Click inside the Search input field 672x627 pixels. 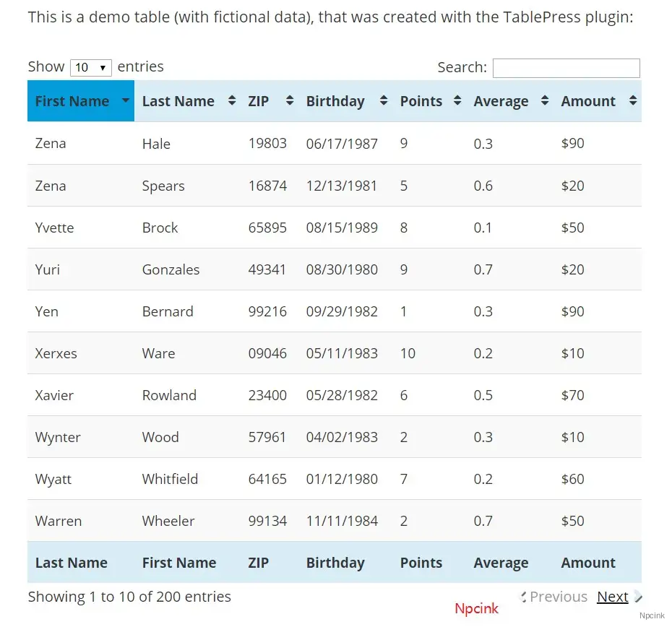[567, 68]
